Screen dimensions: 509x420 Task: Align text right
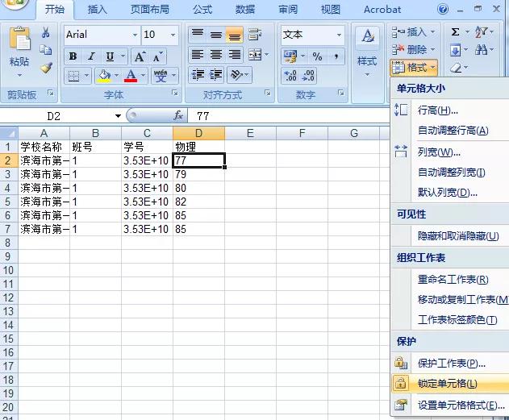coord(235,55)
